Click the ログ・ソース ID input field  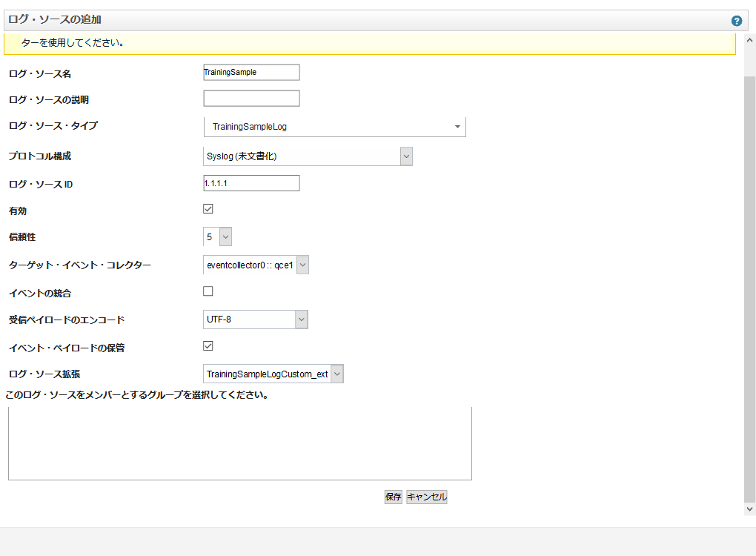coord(251,183)
